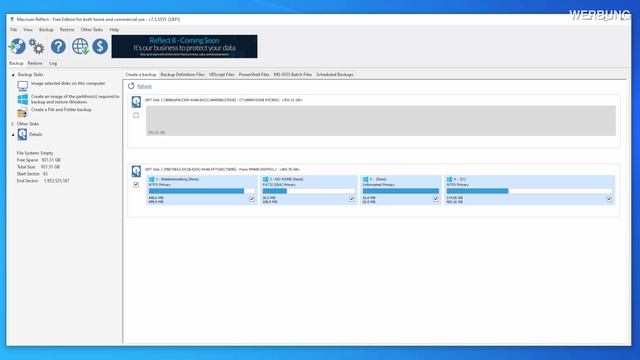Screen dimensions: 640x360
Task: Click the circular arrow refresh icon
Action: (131, 86)
